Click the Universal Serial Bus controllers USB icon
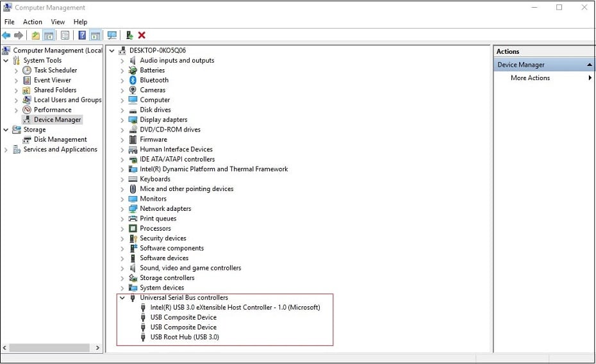 tap(133, 297)
